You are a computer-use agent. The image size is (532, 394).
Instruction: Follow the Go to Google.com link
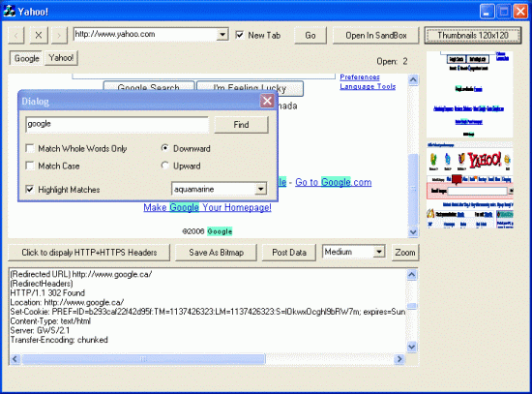point(333,182)
